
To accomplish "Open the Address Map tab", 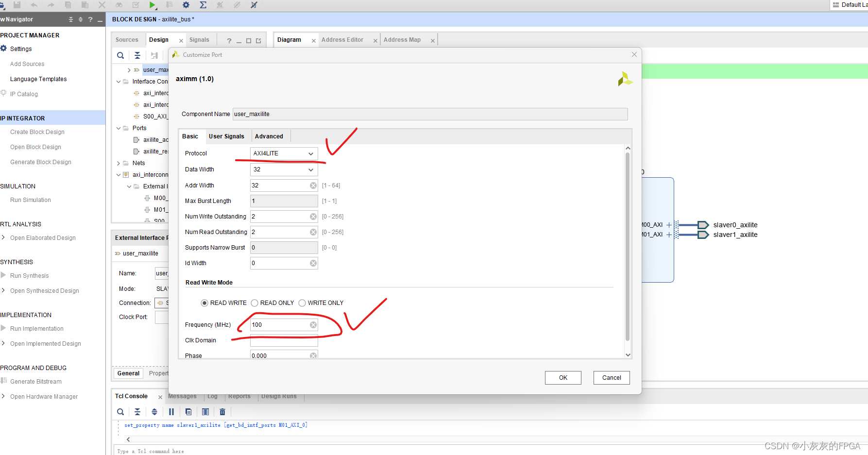I will [x=402, y=40].
